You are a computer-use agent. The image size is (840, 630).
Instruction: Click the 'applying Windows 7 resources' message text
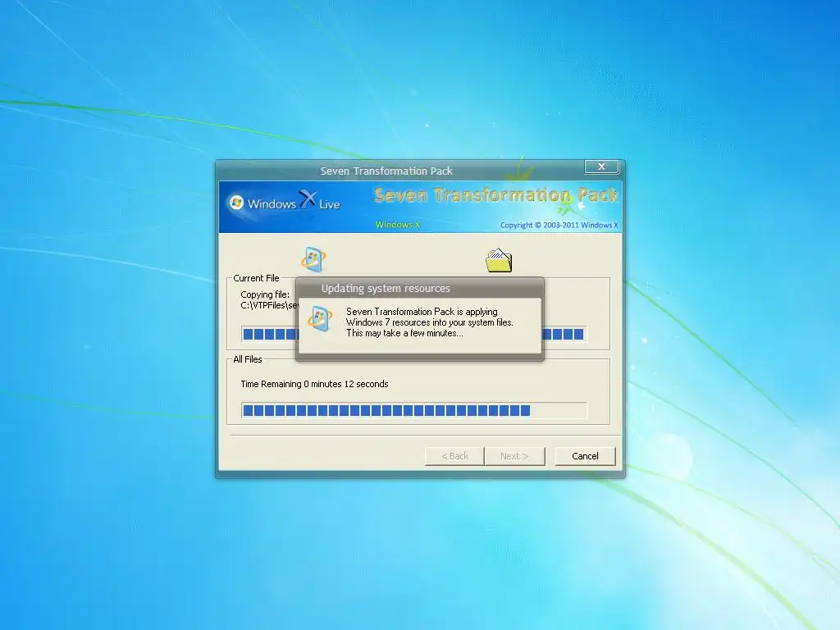pos(430,322)
